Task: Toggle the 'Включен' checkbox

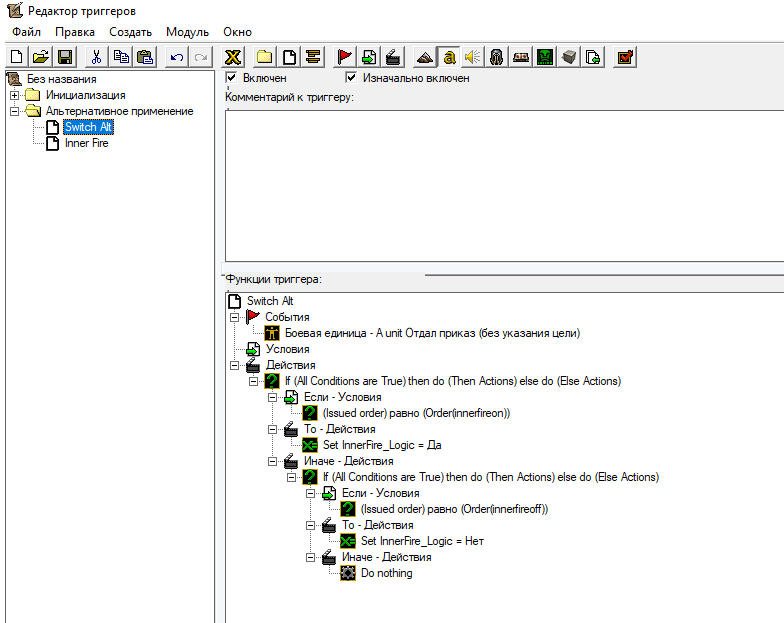Action: pyautogui.click(x=231, y=78)
